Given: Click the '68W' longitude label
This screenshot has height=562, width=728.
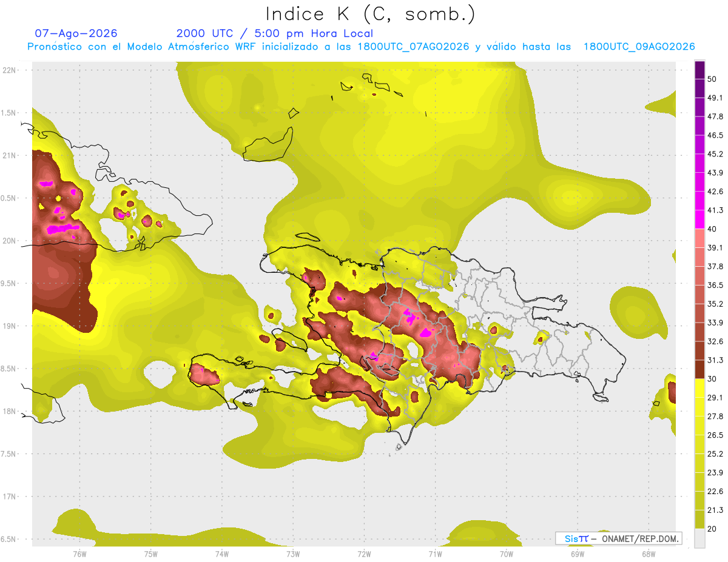Looking at the screenshot, I should [x=649, y=554].
